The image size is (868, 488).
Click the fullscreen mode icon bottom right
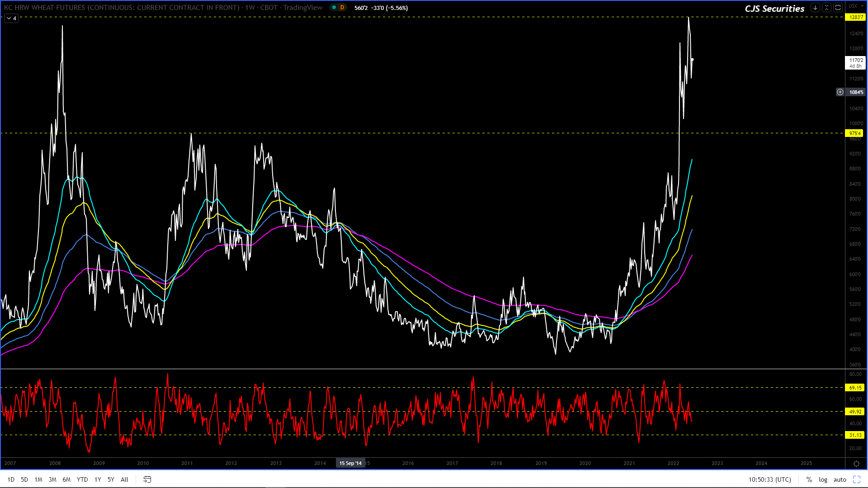click(x=857, y=479)
